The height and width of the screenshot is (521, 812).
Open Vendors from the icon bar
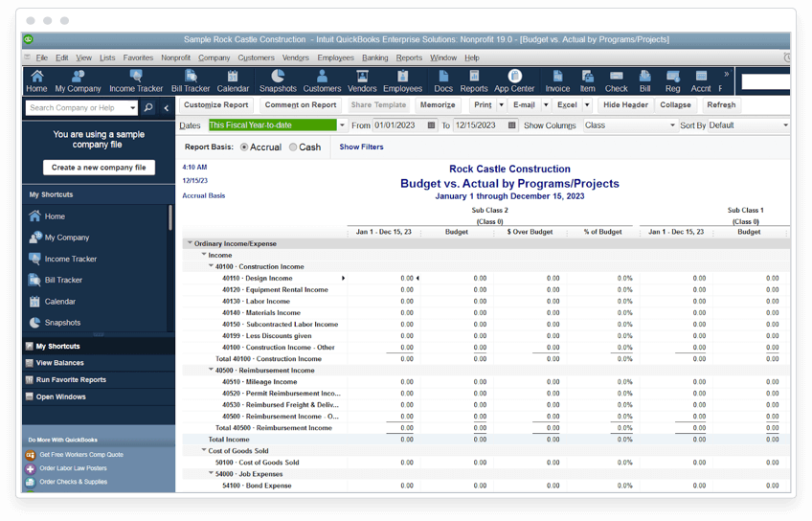[x=362, y=81]
